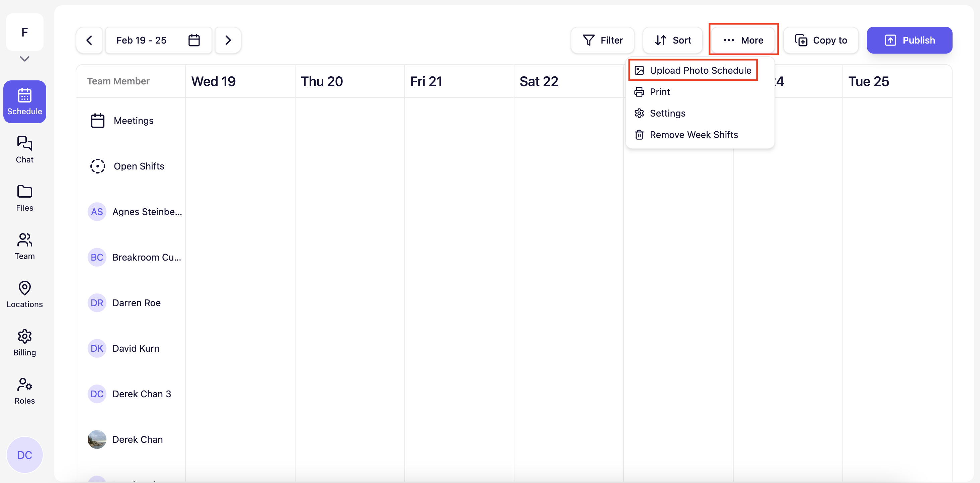980x483 pixels.
Task: Toggle the More menu
Action: tap(743, 40)
